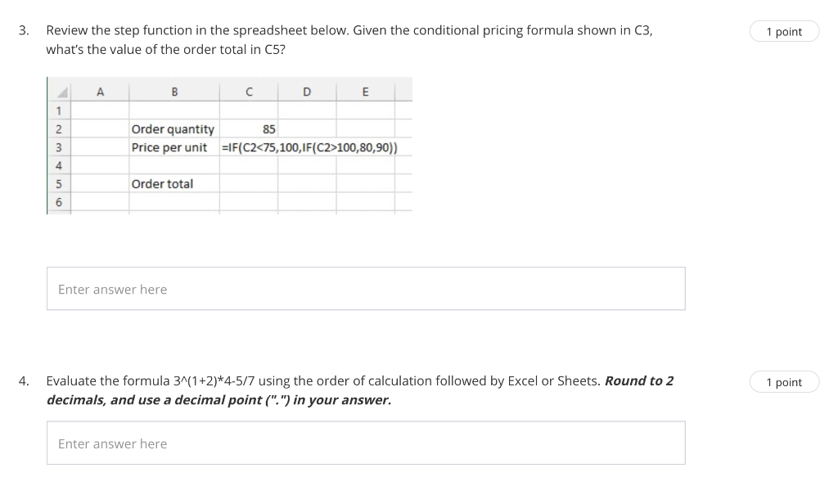Image resolution: width=838 pixels, height=504 pixels.
Task: Select the cell containing Price per unit
Action: coord(173,146)
